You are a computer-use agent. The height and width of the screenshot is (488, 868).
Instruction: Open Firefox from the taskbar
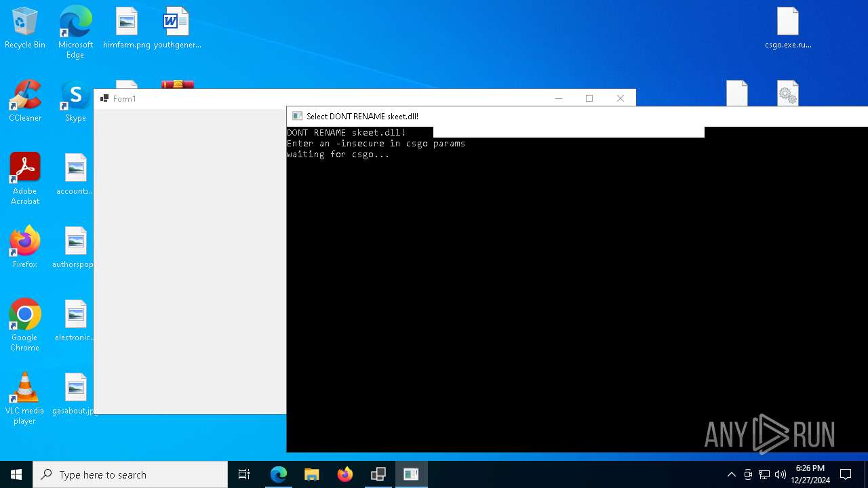pos(345,474)
